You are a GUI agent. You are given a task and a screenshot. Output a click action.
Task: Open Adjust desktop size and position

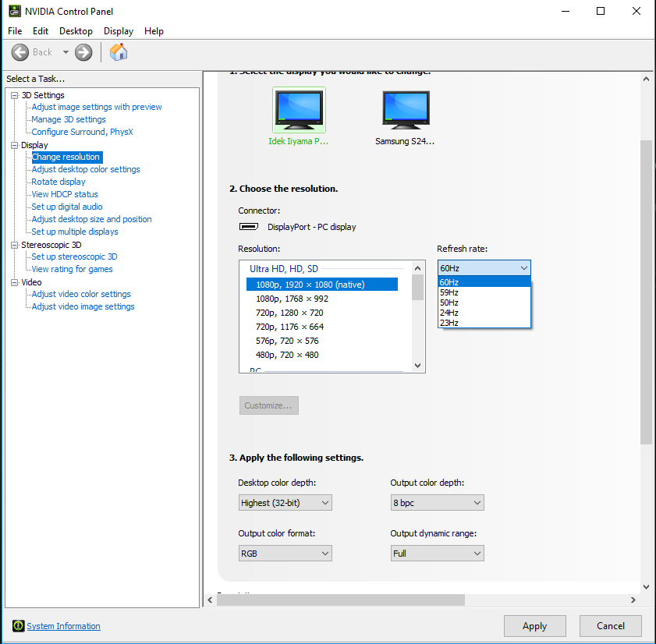[91, 219]
